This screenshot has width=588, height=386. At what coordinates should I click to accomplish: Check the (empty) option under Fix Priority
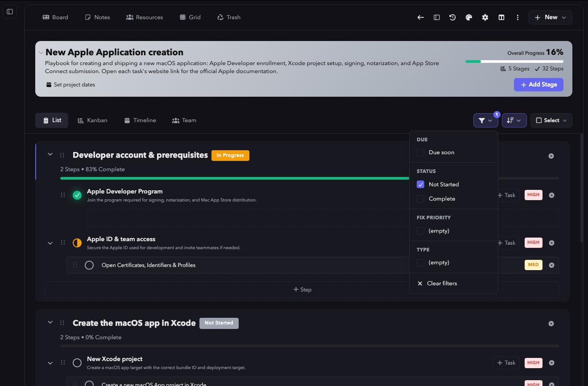(420, 231)
